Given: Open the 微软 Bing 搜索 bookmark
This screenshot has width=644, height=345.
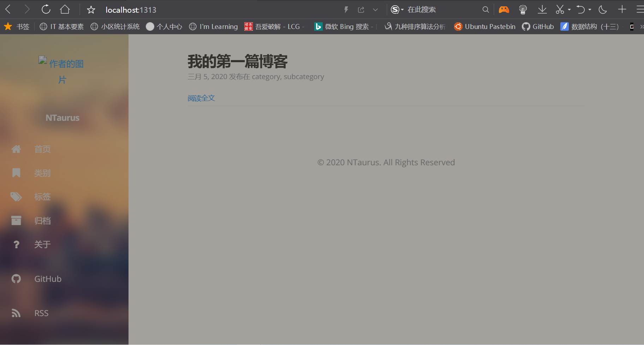Looking at the screenshot, I should coord(344,26).
